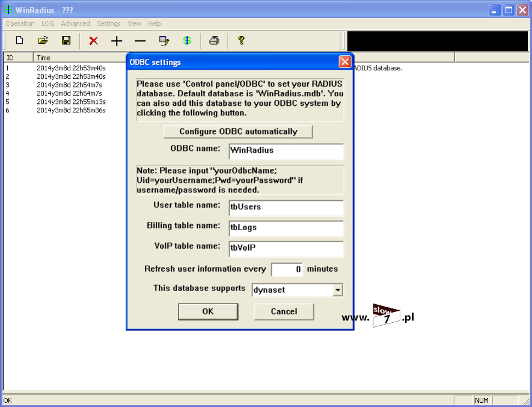
Task: Click the edit form toolbar icon with pencil
Action: [164, 41]
